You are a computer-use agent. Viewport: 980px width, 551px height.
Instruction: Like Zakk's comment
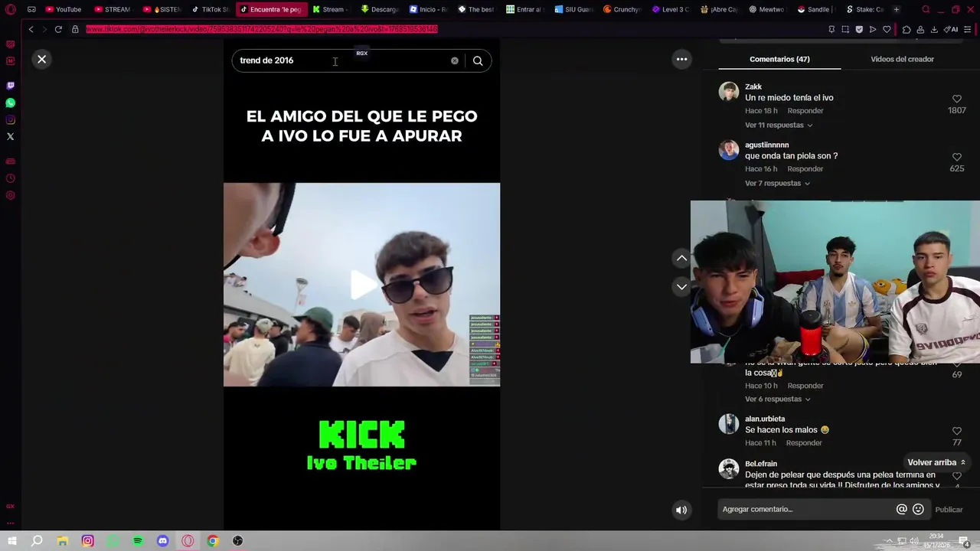click(x=956, y=99)
